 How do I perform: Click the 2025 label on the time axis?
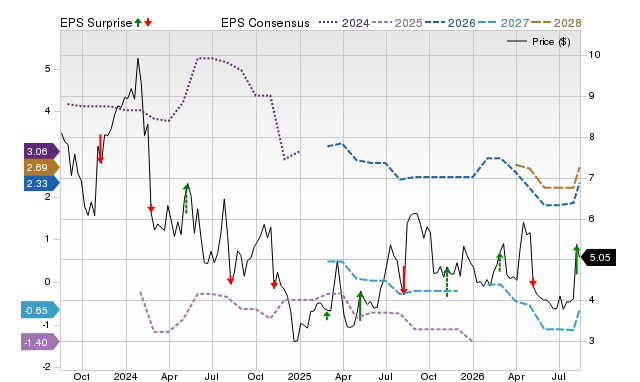coord(299,376)
